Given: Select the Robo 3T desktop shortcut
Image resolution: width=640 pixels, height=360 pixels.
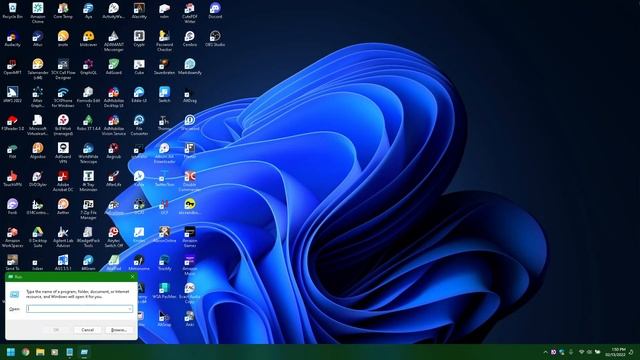Looking at the screenshot, I should (x=88, y=123).
